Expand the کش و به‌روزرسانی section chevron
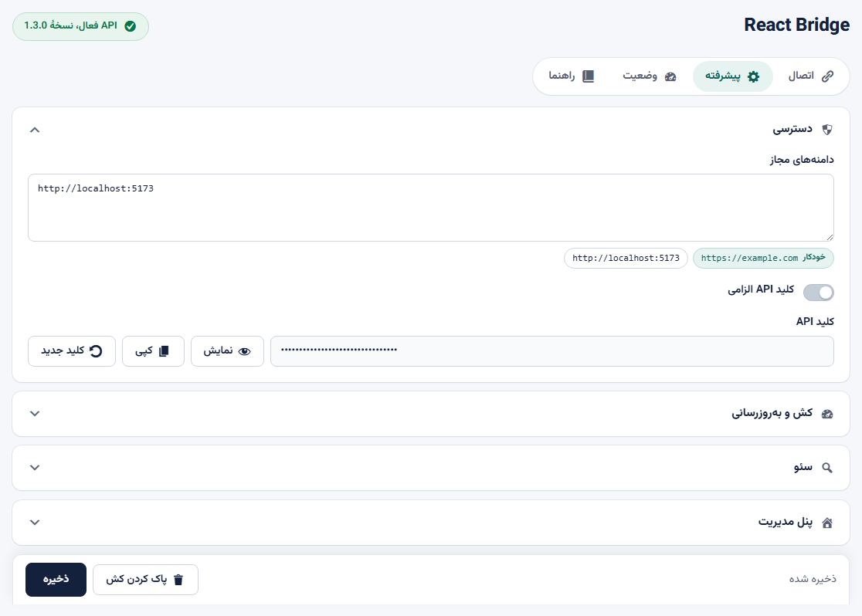 (35, 414)
